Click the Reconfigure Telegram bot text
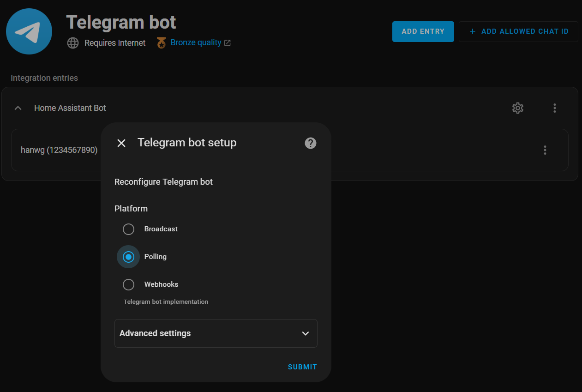Viewport: 582px width, 392px height. pyautogui.click(x=163, y=182)
